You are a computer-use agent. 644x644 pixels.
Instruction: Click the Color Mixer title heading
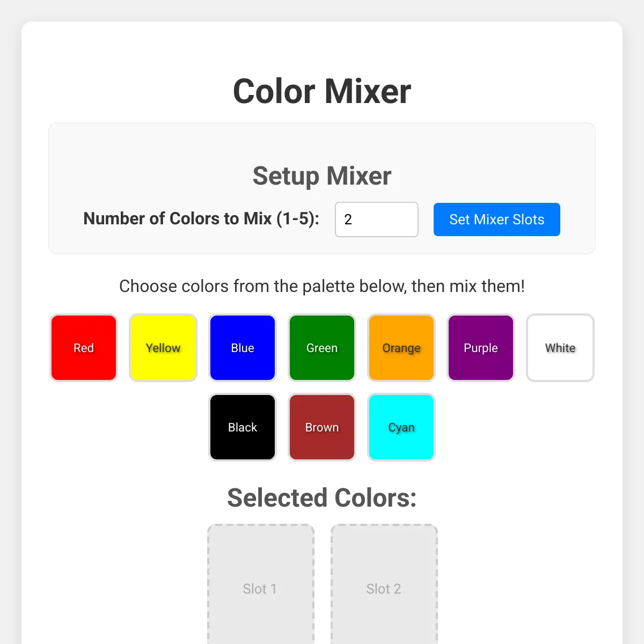[x=322, y=91]
